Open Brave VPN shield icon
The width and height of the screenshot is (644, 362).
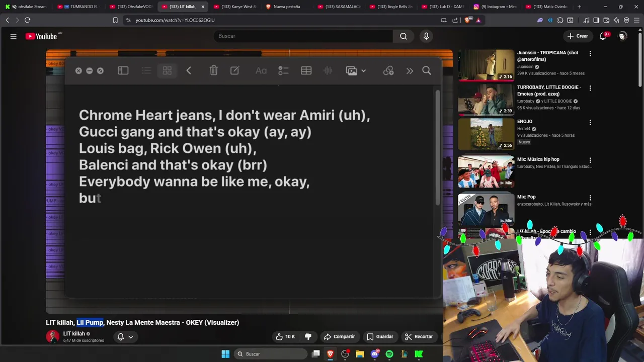pos(626,20)
